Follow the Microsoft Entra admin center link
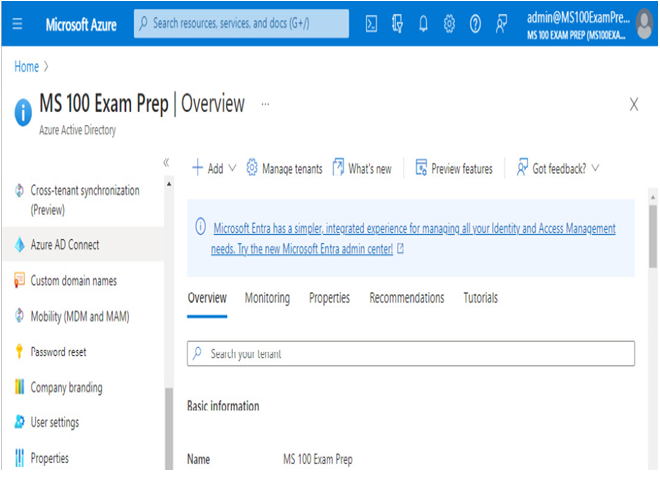Image resolution: width=660 pixels, height=490 pixels. coord(413,238)
